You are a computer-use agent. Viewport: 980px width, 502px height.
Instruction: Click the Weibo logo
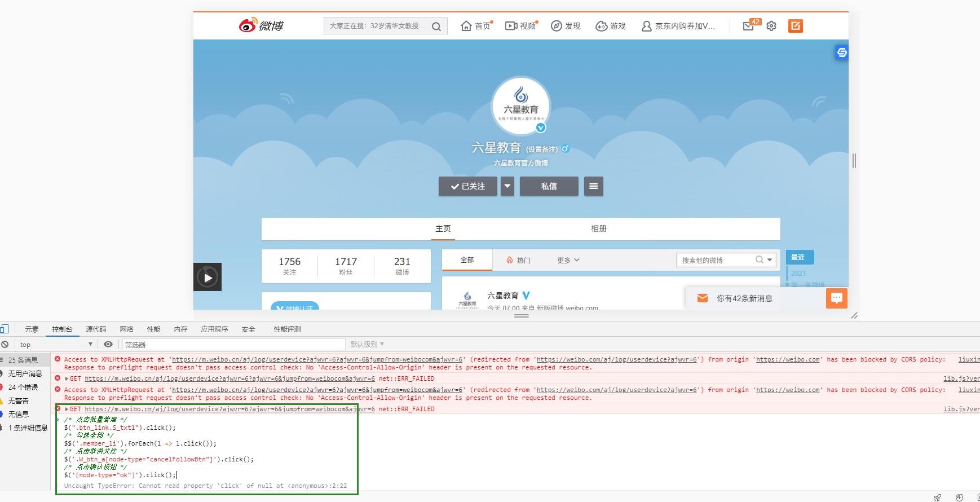261,25
